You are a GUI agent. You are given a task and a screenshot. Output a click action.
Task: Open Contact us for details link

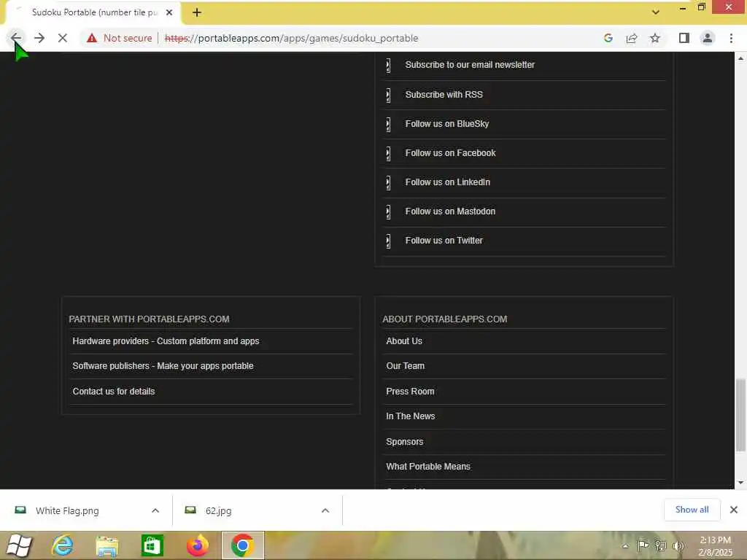(x=114, y=391)
